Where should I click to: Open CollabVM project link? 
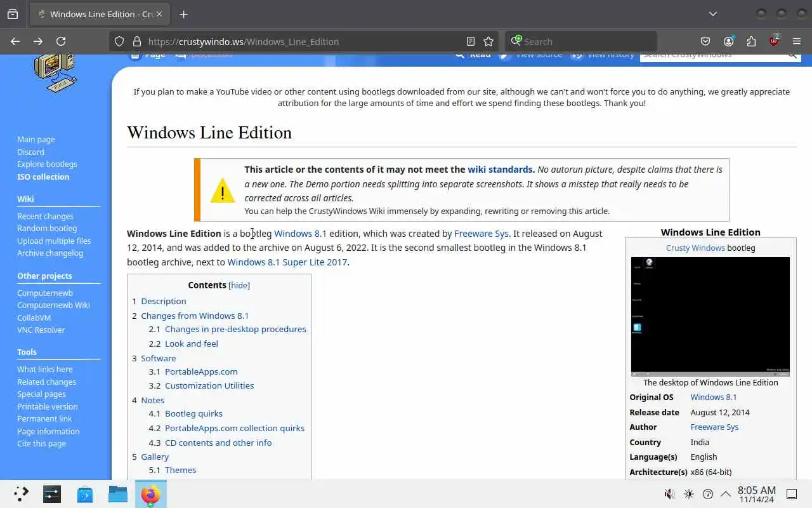point(34,318)
